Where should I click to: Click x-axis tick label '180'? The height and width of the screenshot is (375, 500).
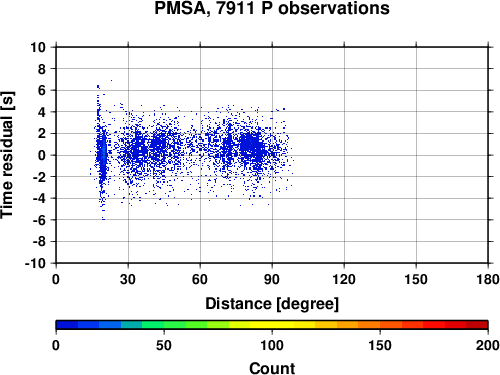tap(488, 279)
